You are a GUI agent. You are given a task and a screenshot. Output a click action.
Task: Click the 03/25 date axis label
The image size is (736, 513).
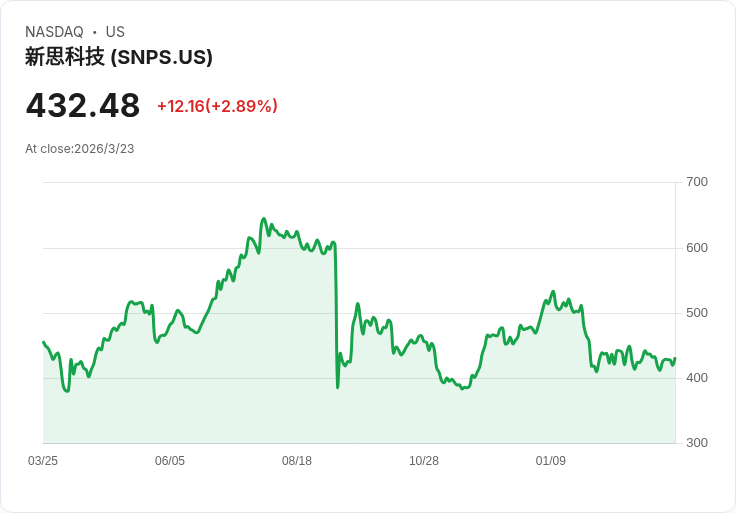pos(43,461)
